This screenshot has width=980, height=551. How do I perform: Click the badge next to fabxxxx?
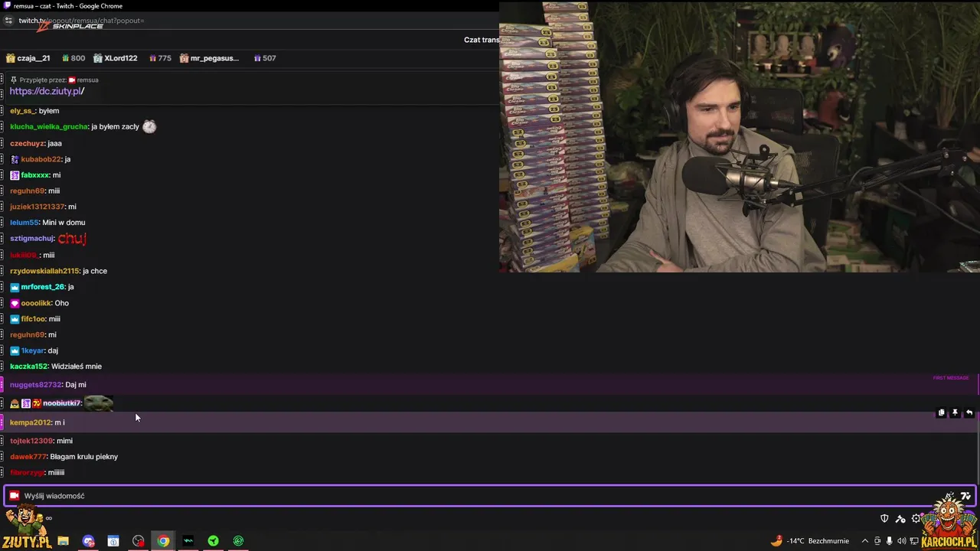[x=15, y=175]
